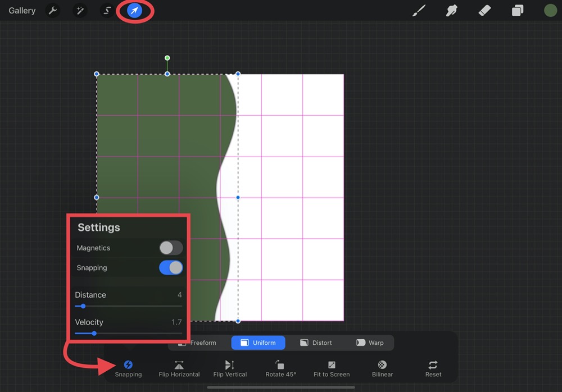Open the Actions wrench menu

tap(52, 11)
